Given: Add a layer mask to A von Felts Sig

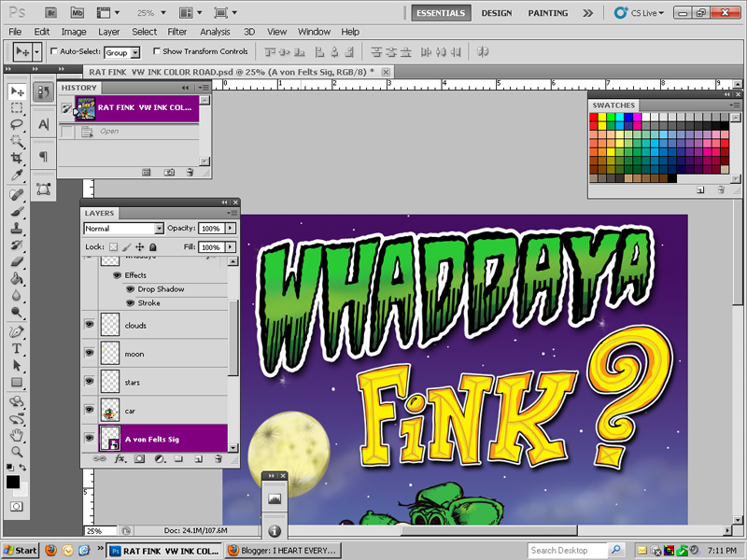Looking at the screenshot, I should [x=140, y=459].
